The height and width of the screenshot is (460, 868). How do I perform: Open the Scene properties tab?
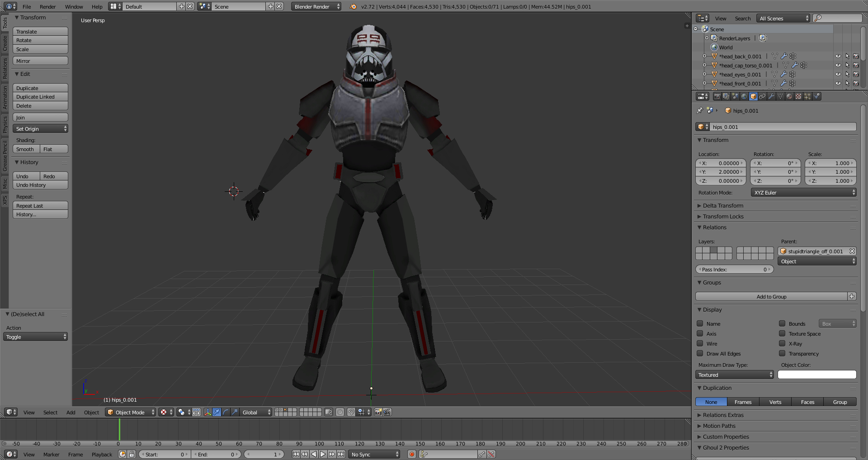(x=735, y=96)
